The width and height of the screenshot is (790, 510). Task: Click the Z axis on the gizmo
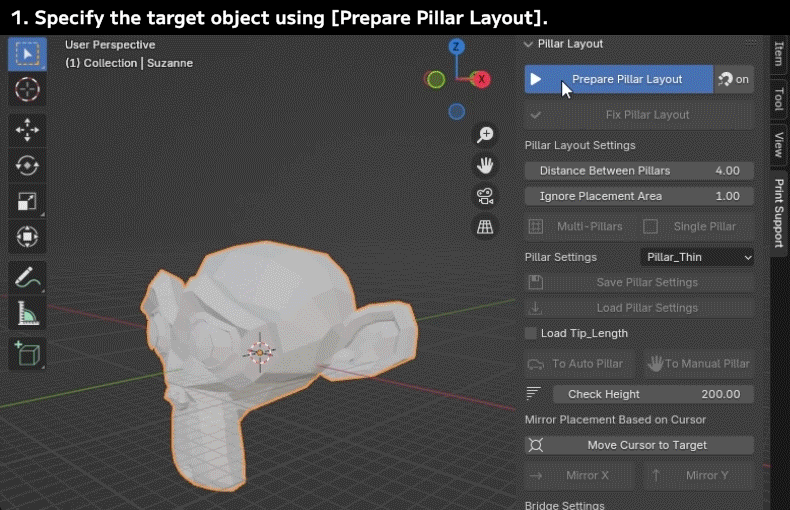[456, 47]
